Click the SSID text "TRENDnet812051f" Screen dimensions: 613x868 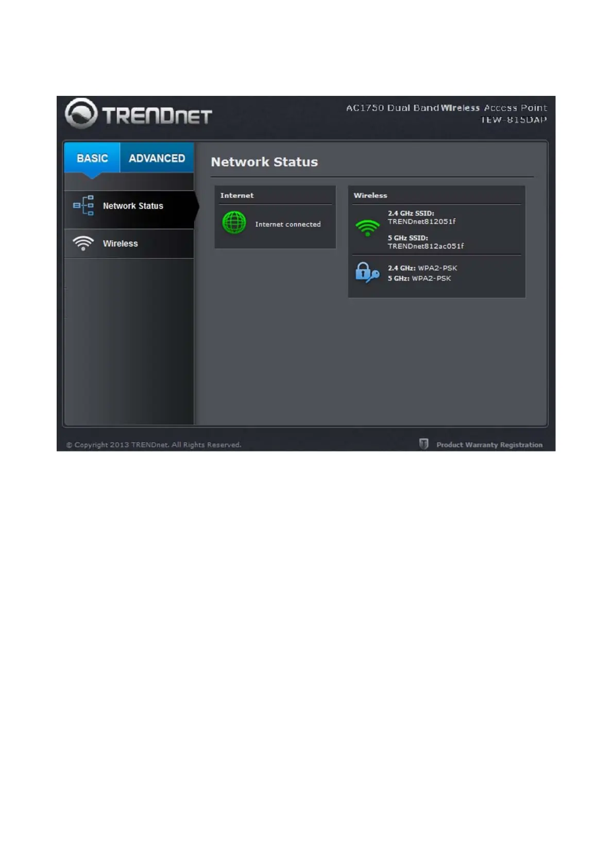point(422,222)
